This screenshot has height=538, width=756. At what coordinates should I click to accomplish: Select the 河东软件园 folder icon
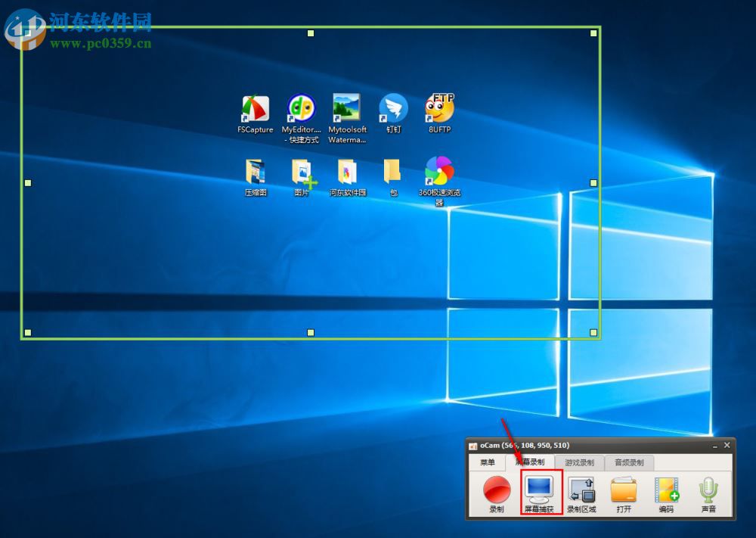(x=347, y=178)
